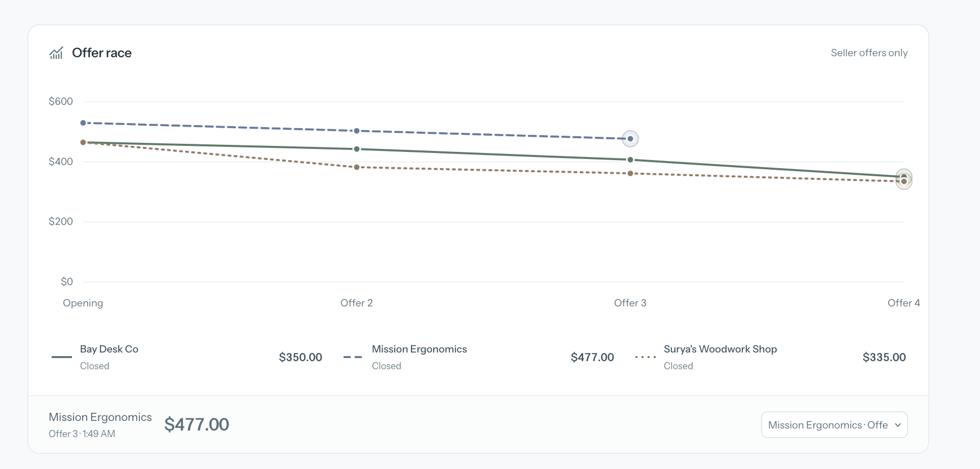Image resolution: width=980 pixels, height=469 pixels.
Task: Click the Seller offers only label
Action: (869, 53)
